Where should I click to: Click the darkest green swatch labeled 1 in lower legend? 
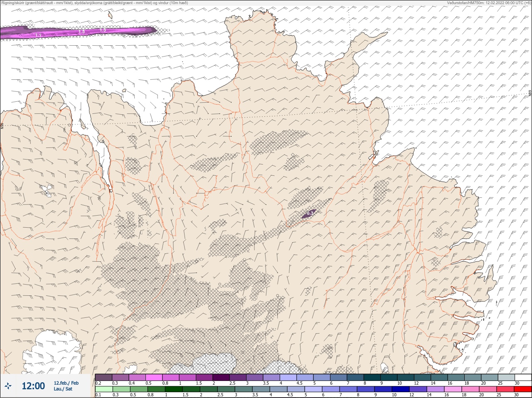point(174,389)
